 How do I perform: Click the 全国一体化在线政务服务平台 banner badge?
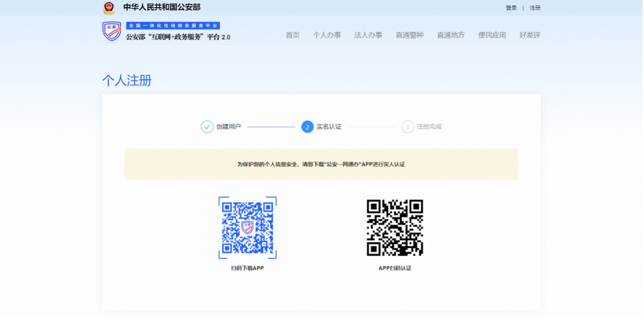tap(172, 26)
